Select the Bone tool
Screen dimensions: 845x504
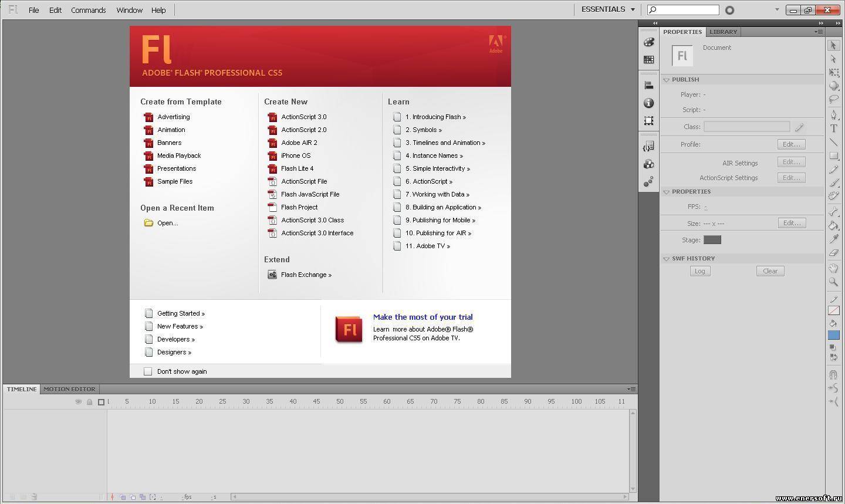[x=833, y=211]
